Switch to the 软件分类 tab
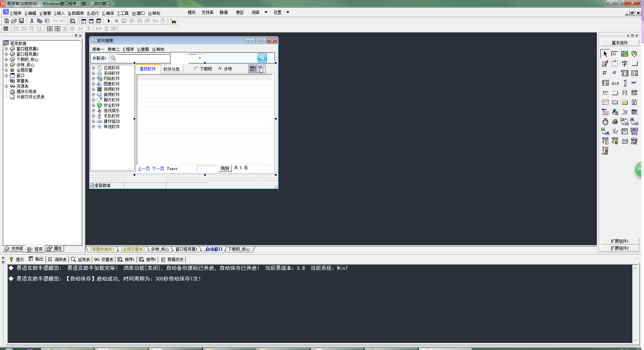 point(171,69)
